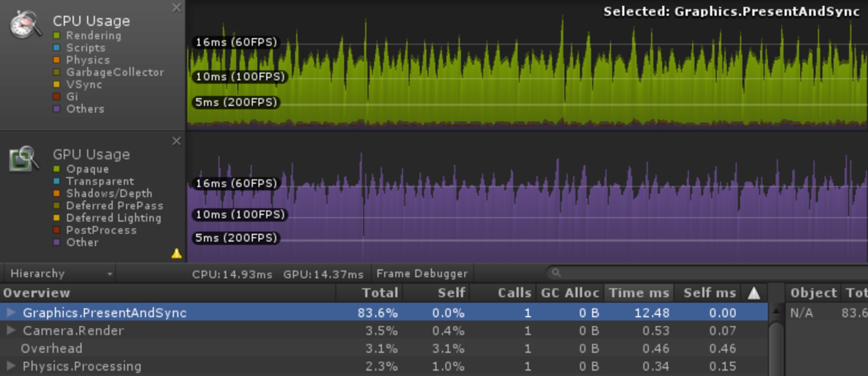The height and width of the screenshot is (376, 868).
Task: Click the yellow GPU warning icon
Action: click(x=176, y=253)
